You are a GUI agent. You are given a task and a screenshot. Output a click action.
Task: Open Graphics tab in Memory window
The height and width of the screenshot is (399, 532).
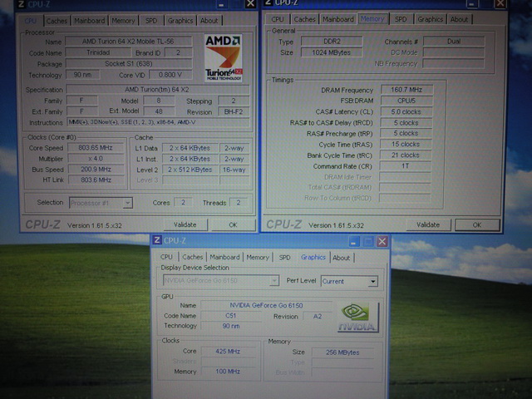(431, 19)
